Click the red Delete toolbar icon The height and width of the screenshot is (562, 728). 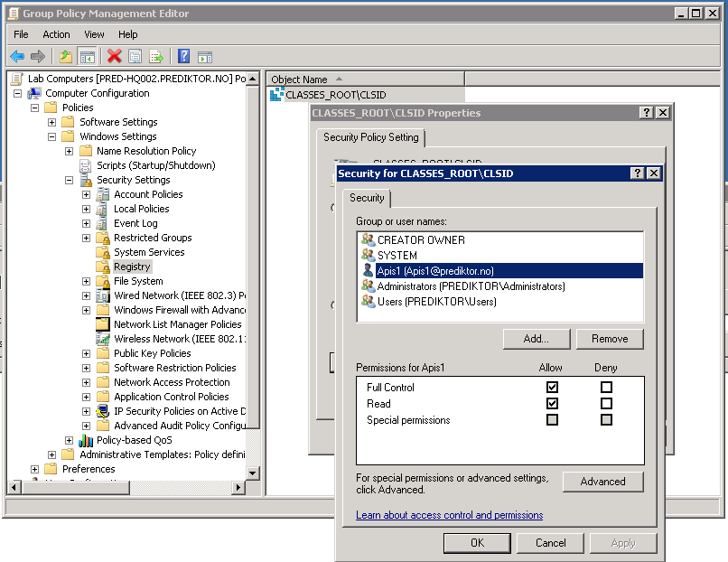(x=115, y=56)
